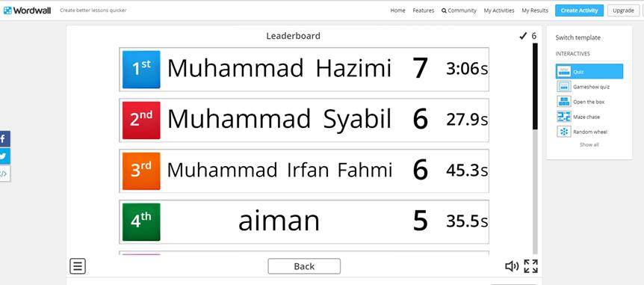Choose the Gameshow quiz template
This screenshot has height=285, width=644.
click(x=589, y=87)
